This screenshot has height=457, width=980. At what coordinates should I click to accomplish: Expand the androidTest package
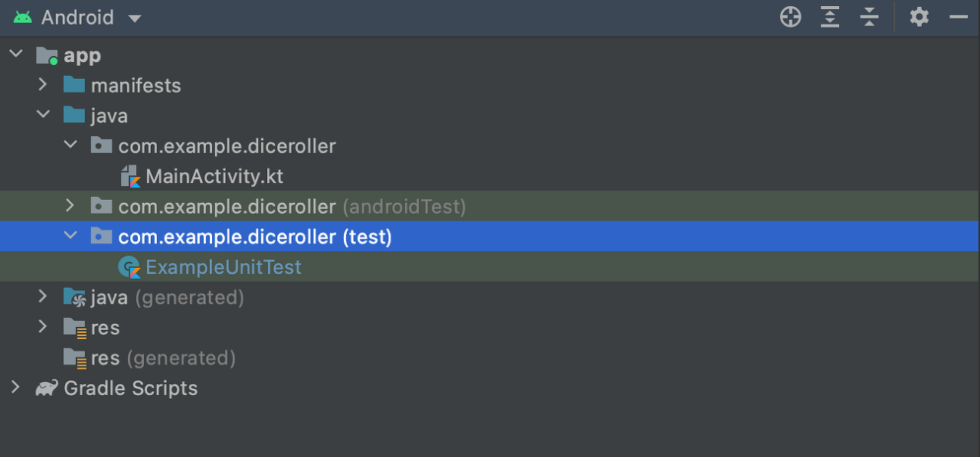click(70, 205)
